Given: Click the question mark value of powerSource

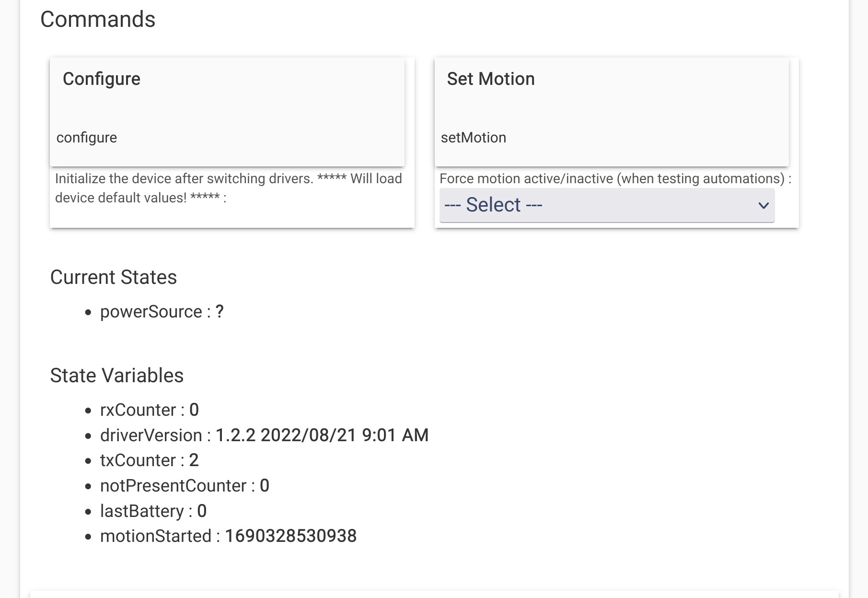Looking at the screenshot, I should click(x=220, y=312).
